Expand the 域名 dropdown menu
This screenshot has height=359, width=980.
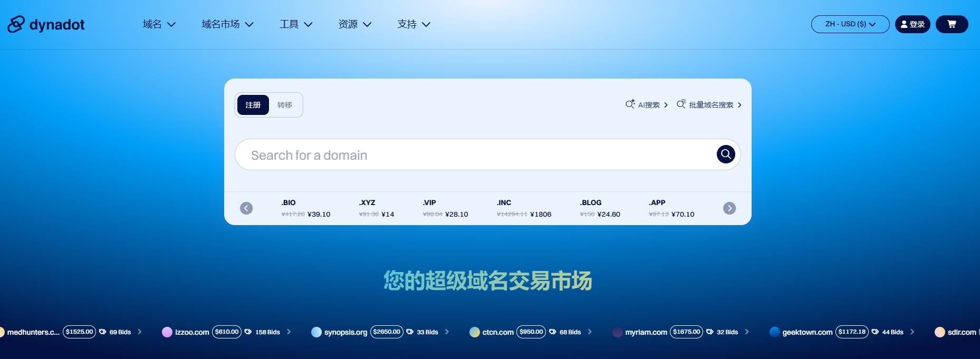coord(159,24)
